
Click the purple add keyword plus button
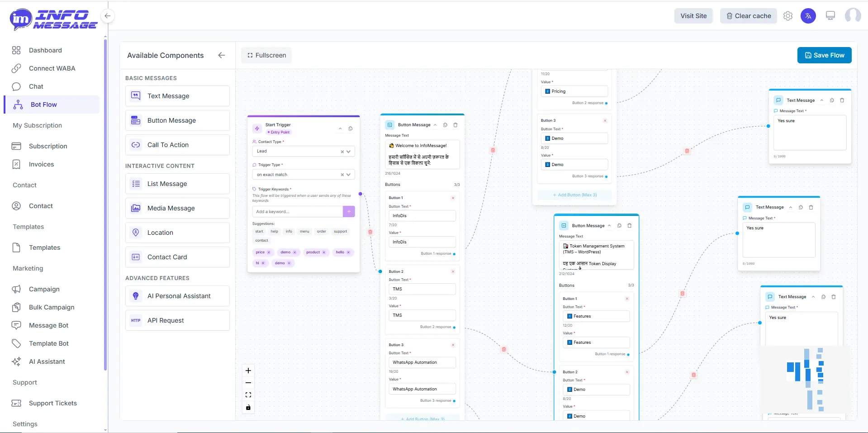tap(349, 212)
